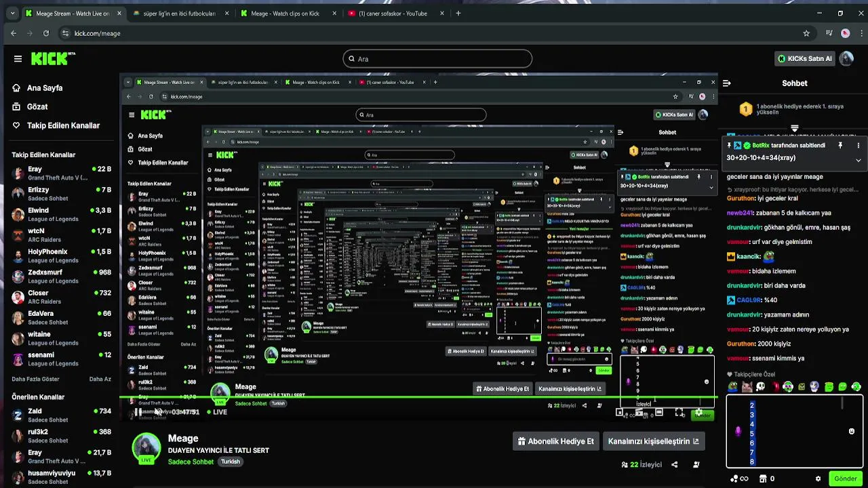The height and width of the screenshot is (488, 868).
Task: Click the purple microphone icon in chat box
Action: [x=738, y=431]
